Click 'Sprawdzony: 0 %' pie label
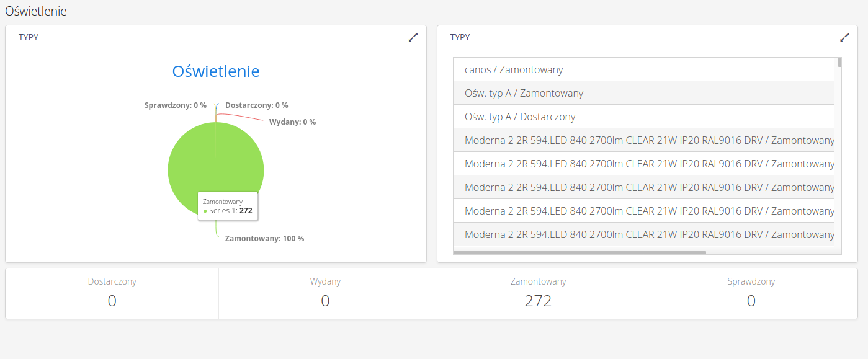868x359 pixels. (x=175, y=105)
